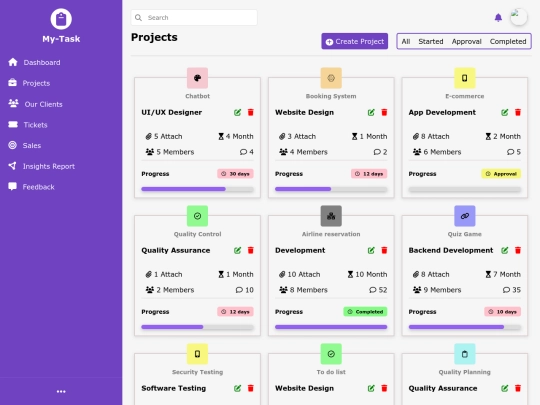Edit the App Development project
This screenshot has width=540, height=405.
click(505, 112)
